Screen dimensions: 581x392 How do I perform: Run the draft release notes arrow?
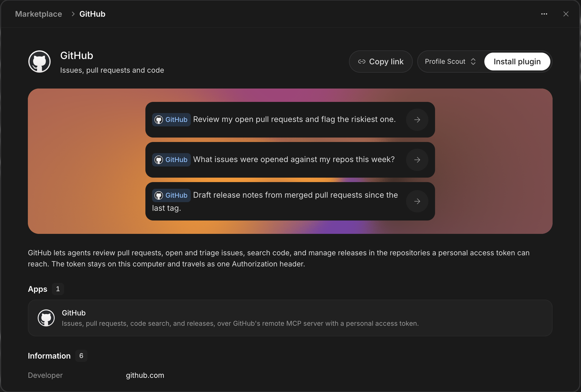(417, 201)
